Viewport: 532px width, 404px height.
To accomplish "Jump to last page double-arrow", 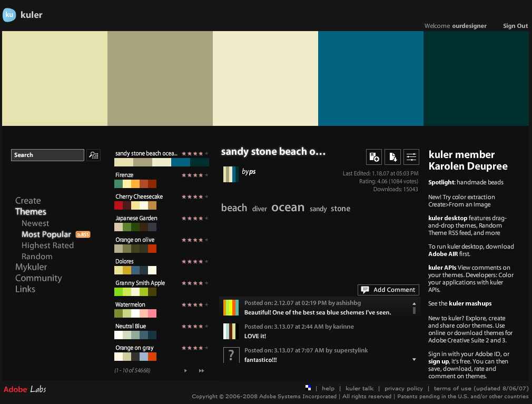I will [x=202, y=371].
